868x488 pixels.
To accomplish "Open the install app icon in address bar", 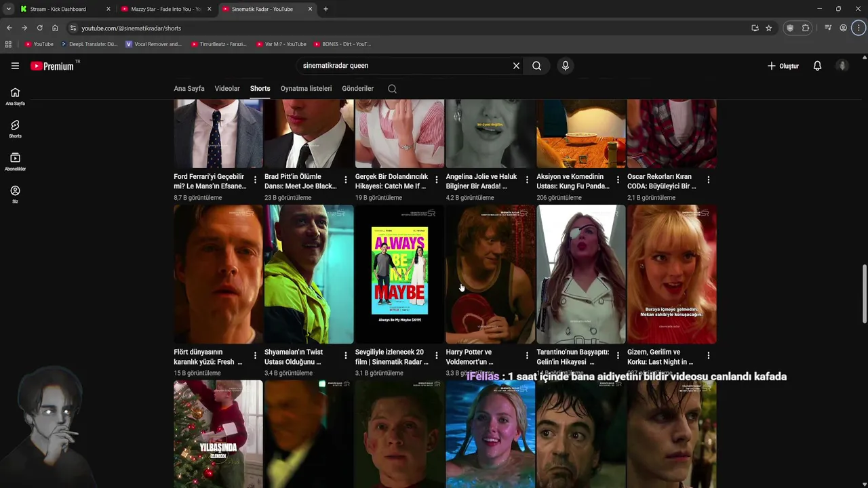I will (755, 28).
